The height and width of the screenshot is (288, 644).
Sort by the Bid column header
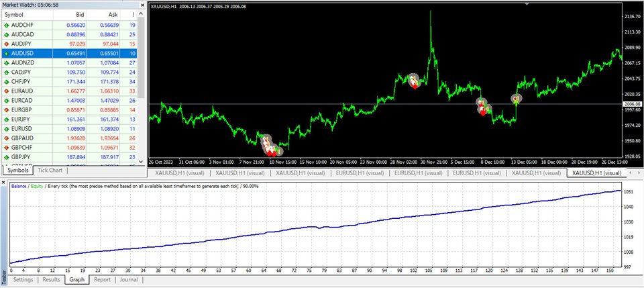pos(70,15)
